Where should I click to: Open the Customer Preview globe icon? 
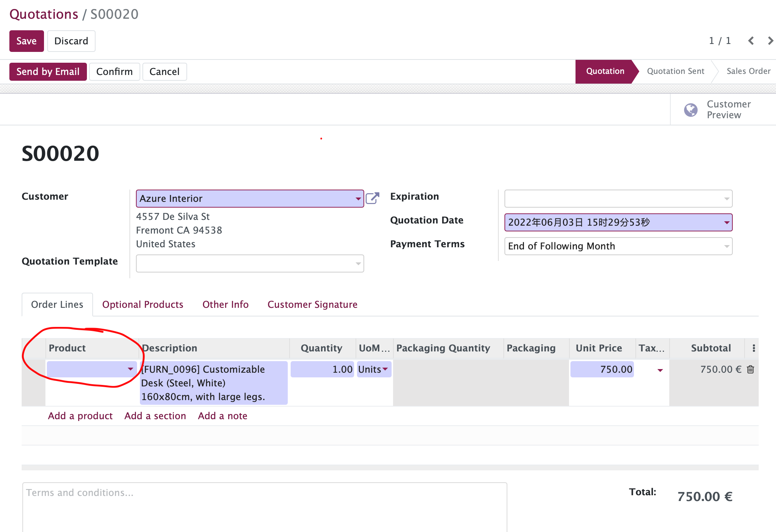[690, 109]
